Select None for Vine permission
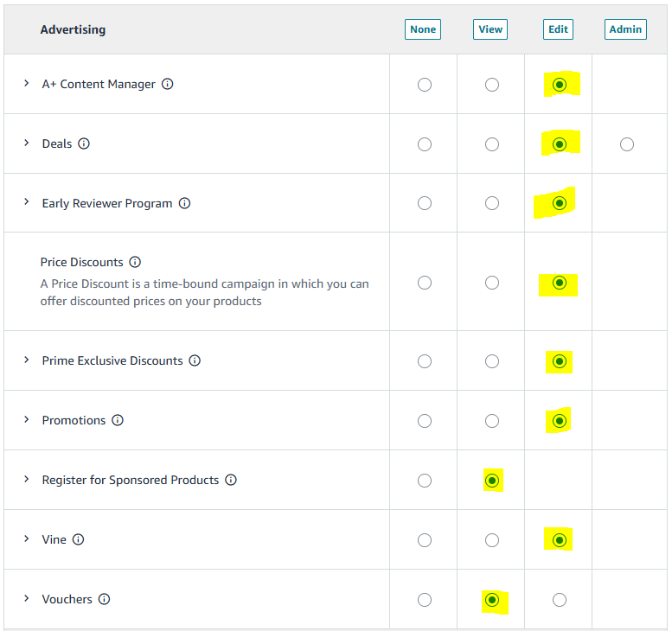The height and width of the screenshot is (631, 672). click(424, 540)
